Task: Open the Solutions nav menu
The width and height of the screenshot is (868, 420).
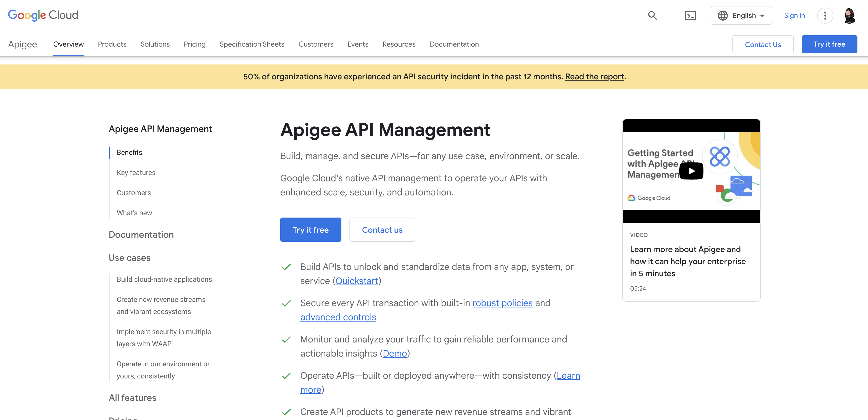Action: 155,44
